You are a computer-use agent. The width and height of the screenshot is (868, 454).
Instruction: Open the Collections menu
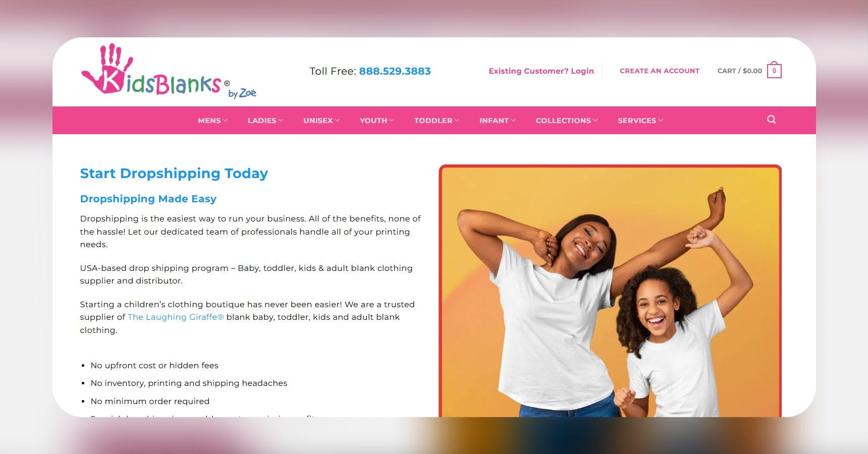566,121
